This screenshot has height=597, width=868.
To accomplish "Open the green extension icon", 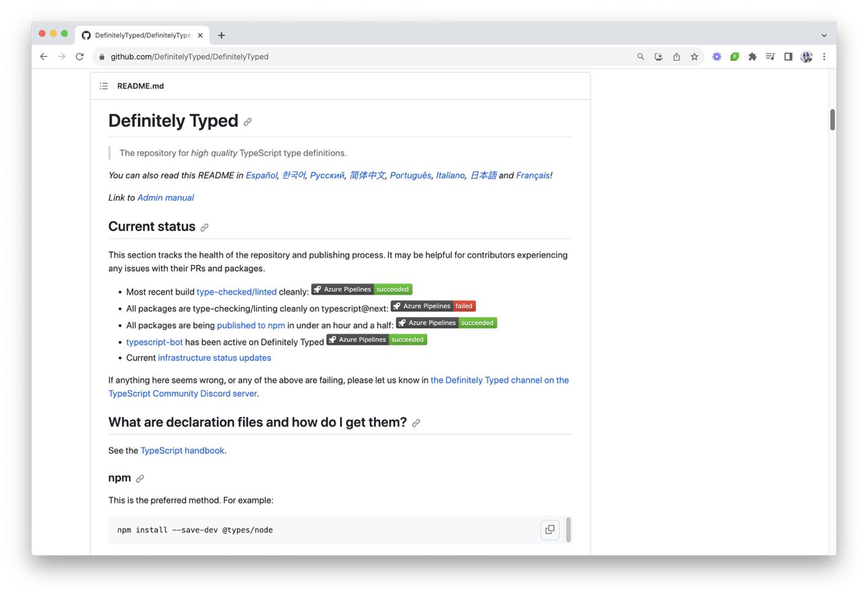I will [x=734, y=56].
